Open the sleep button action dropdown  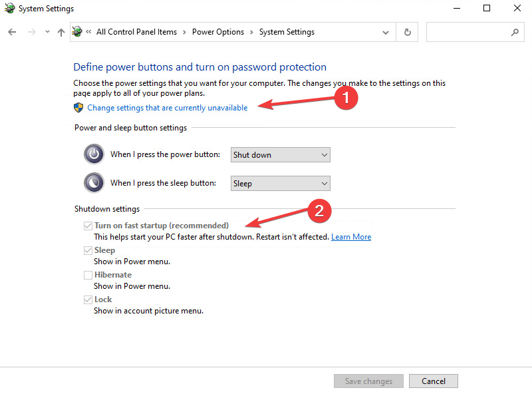point(280,184)
